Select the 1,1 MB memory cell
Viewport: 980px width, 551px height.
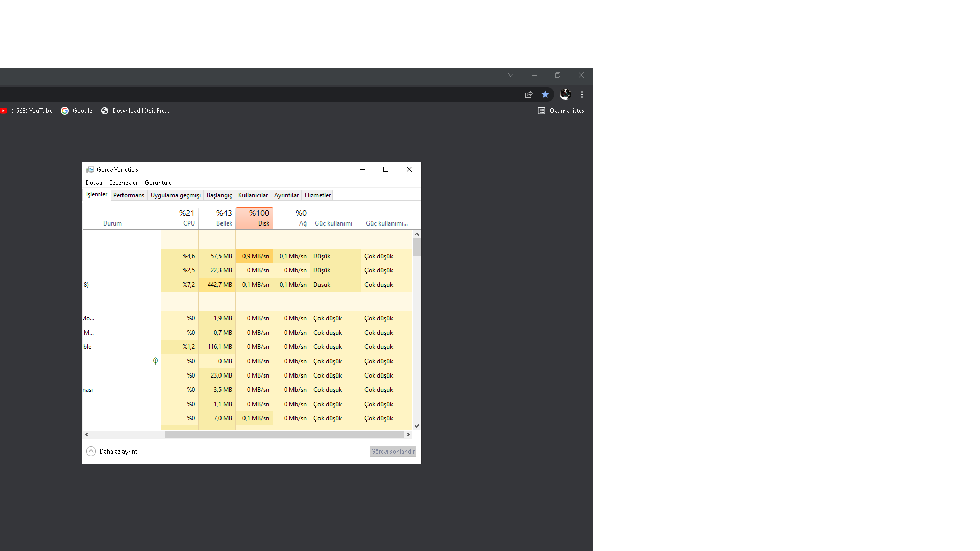pos(217,404)
